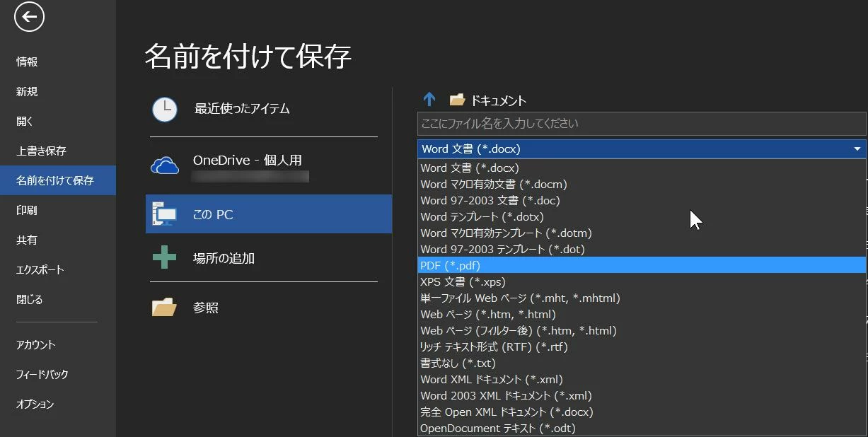Select Word マクロ有効文書 (*.docm) format

[642, 184]
